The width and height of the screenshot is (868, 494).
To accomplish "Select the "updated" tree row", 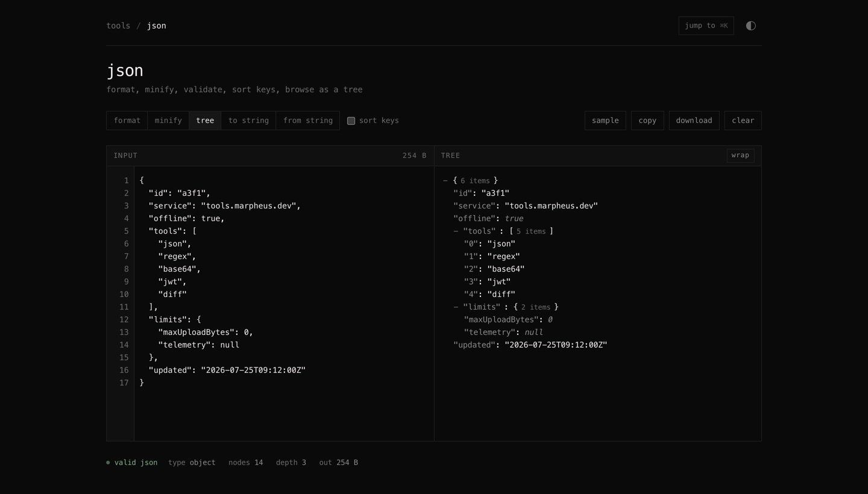I will 530,345.
